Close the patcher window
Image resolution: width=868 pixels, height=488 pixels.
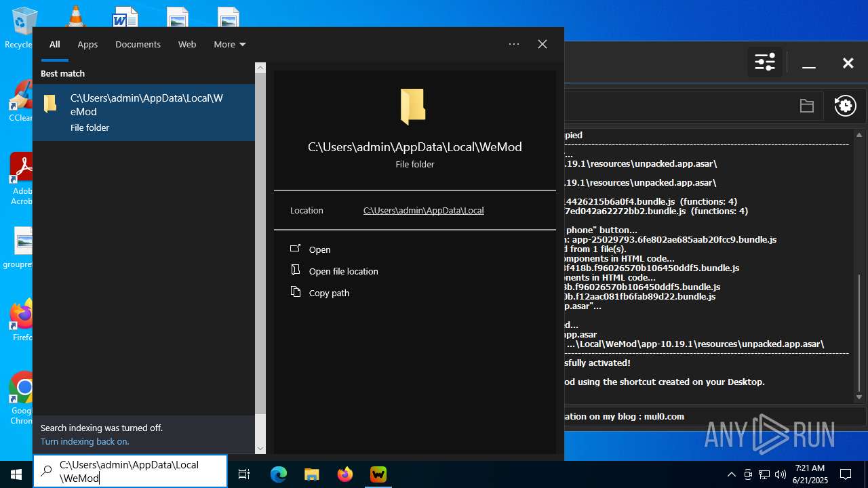click(x=848, y=63)
